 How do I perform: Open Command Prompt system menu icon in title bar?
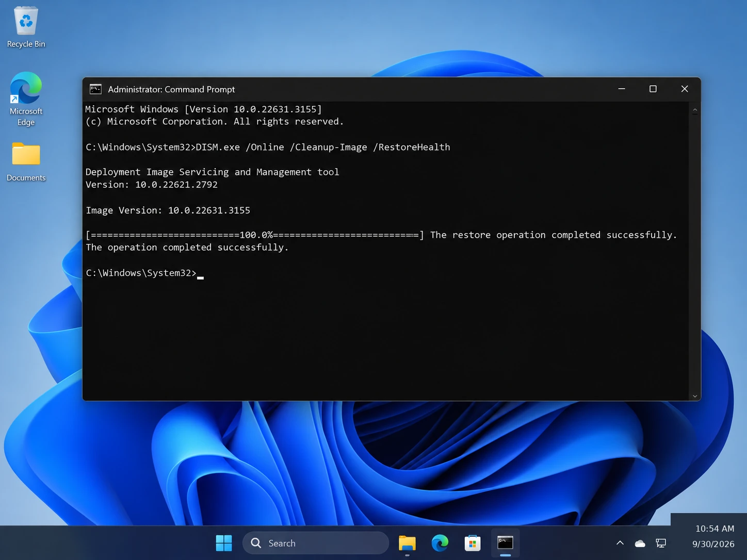pyautogui.click(x=95, y=89)
